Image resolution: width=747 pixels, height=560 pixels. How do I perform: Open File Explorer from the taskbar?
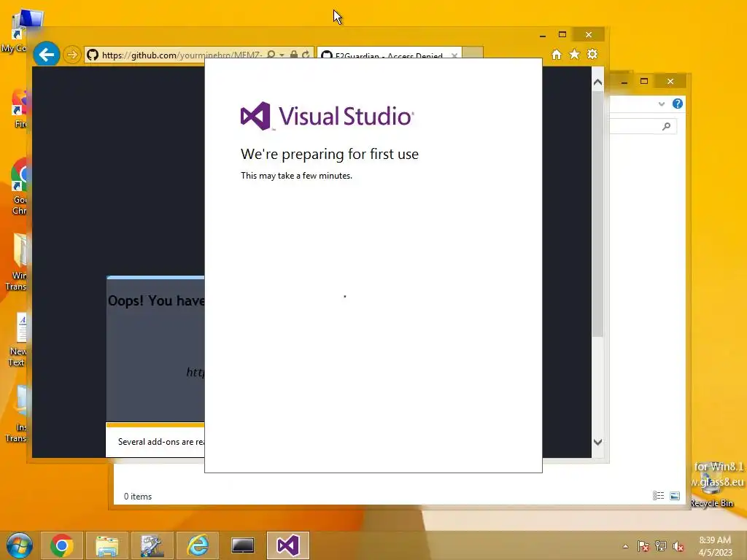[107, 545]
